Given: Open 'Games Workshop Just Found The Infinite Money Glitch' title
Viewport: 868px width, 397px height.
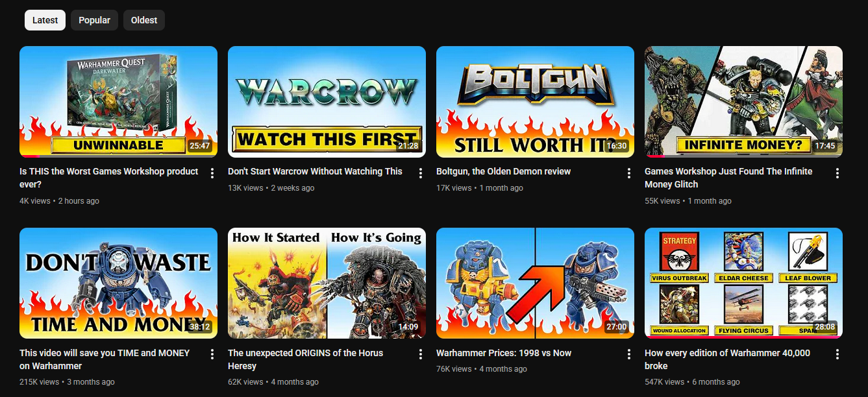Looking at the screenshot, I should pos(728,178).
